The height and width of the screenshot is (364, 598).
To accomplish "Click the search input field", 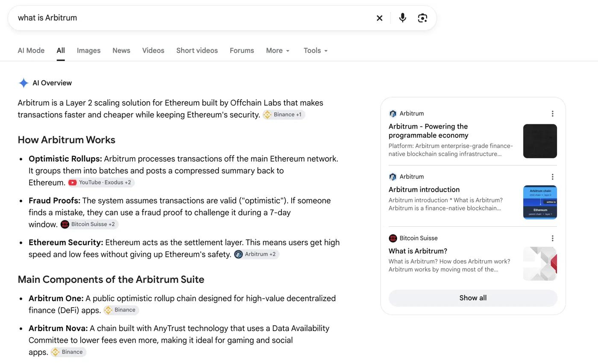I will point(192,18).
